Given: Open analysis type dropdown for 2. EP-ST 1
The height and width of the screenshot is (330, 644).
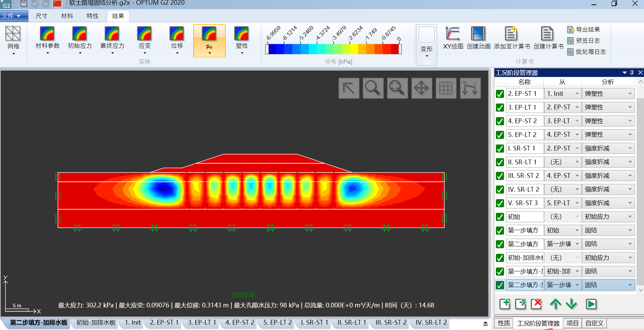Looking at the screenshot, I should (x=608, y=93).
